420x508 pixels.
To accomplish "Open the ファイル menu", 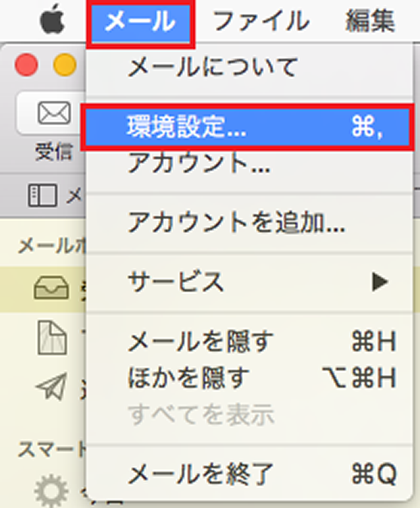I will [x=261, y=21].
